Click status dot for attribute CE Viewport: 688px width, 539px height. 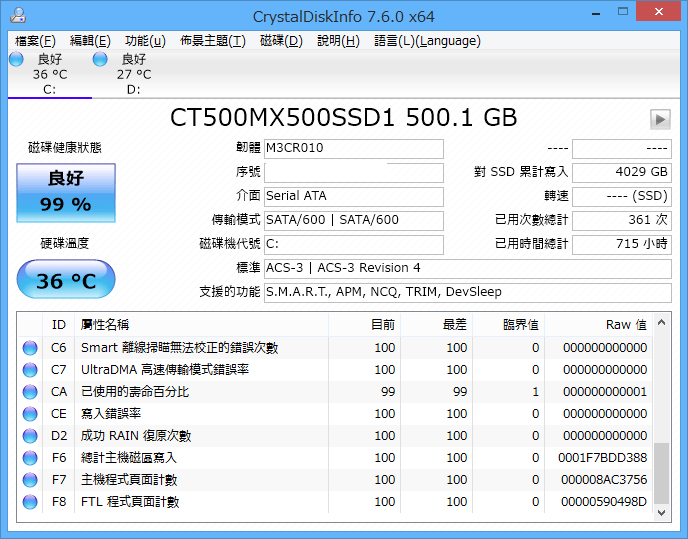[x=30, y=413]
